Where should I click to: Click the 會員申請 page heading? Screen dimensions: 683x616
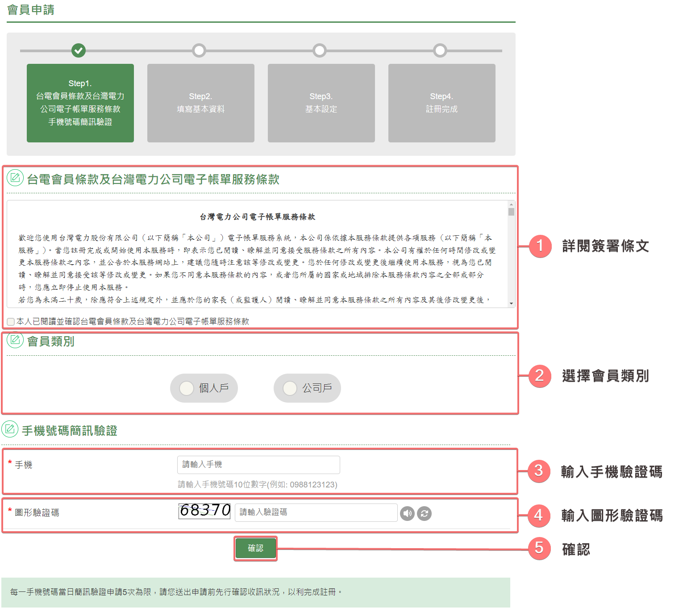31,10
